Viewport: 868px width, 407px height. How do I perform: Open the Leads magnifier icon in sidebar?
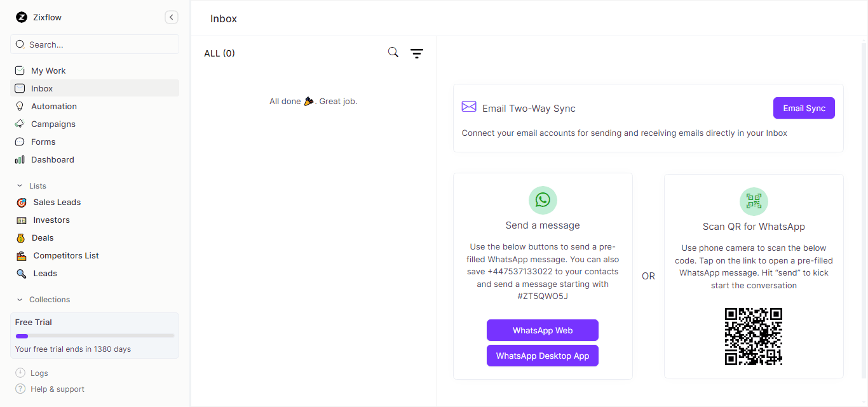coord(22,273)
